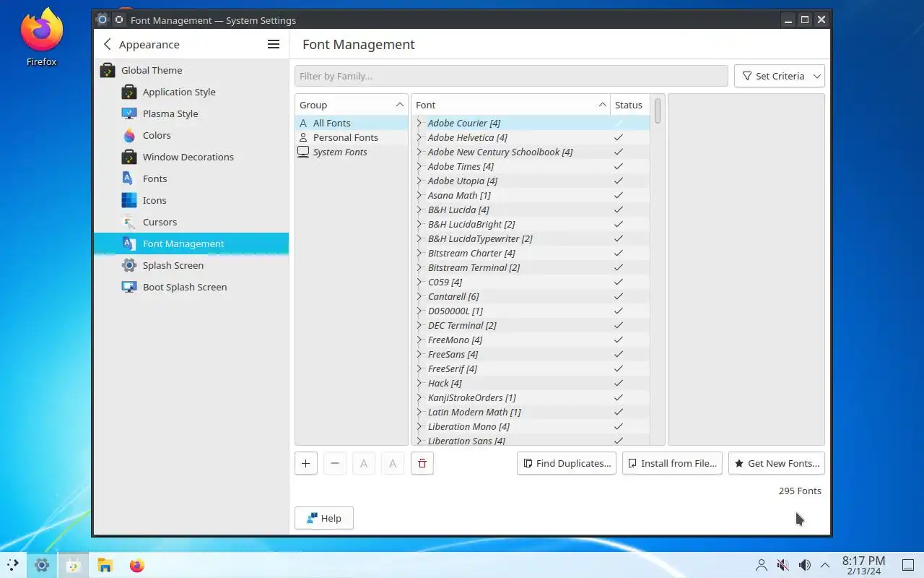Open the sidebar hamburger menu
The height and width of the screenshot is (578, 924).
point(274,44)
